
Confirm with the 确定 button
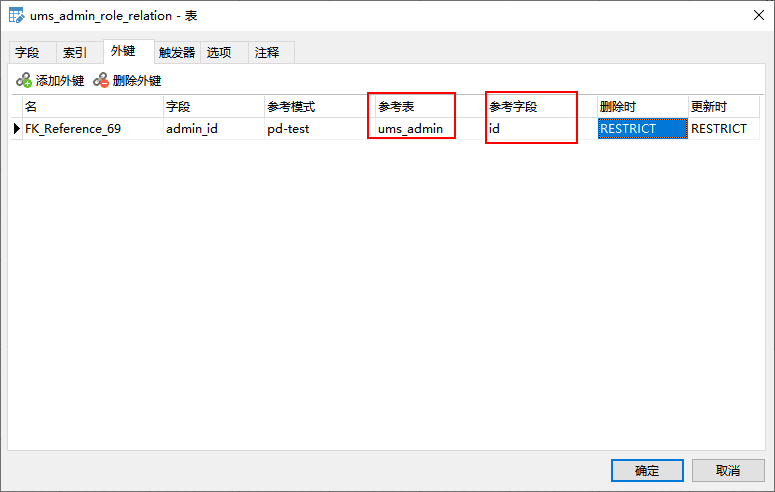coord(647,470)
